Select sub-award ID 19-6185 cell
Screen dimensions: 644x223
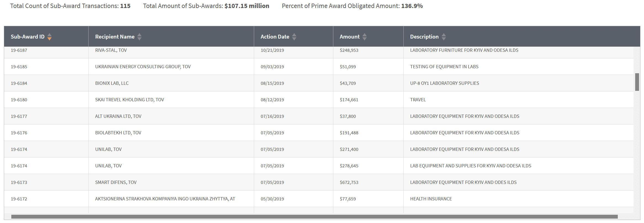(19, 67)
